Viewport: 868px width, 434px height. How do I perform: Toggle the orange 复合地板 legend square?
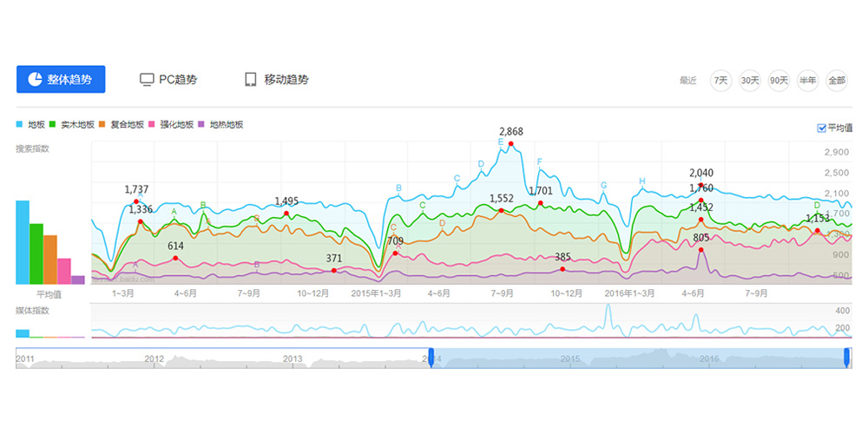[x=102, y=125]
